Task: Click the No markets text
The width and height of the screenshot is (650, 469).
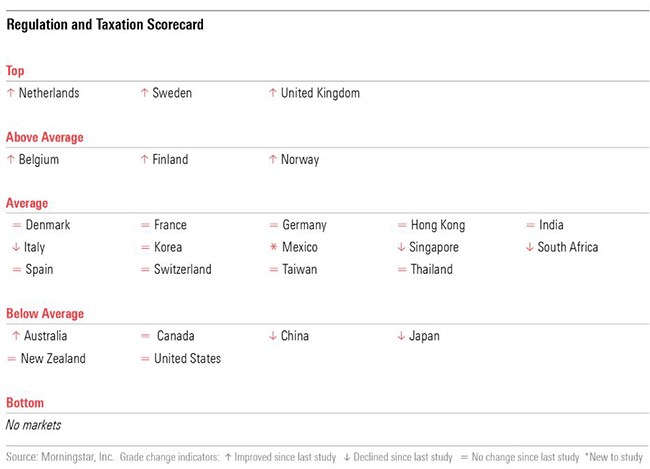Action: 32,425
